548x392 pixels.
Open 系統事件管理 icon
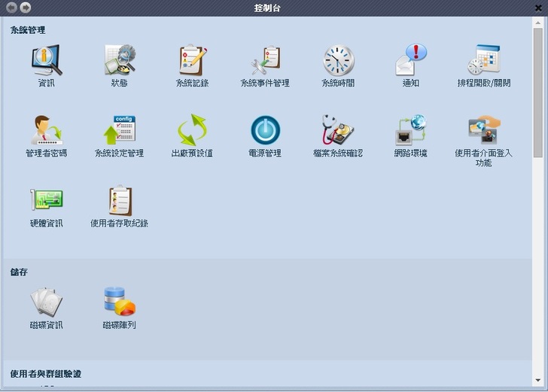coord(265,60)
